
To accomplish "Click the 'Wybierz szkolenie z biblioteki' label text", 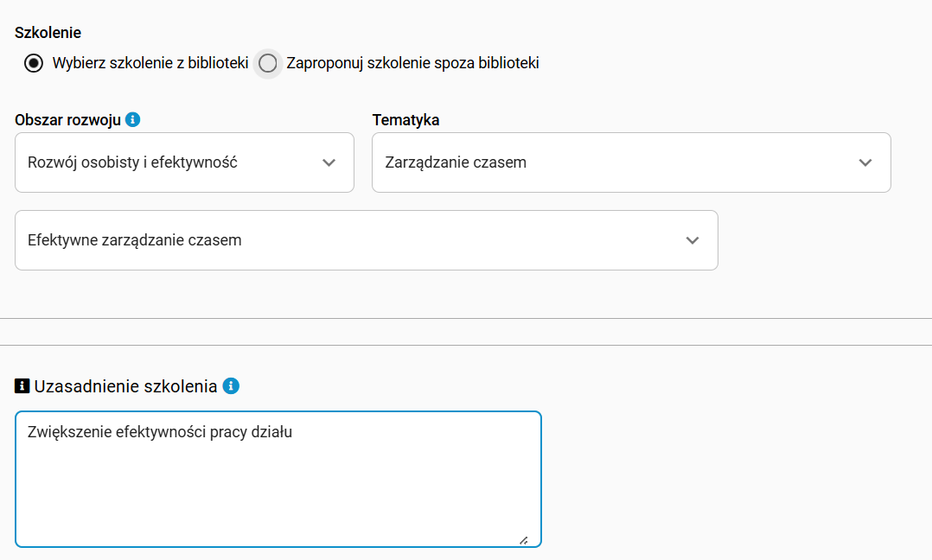I will click(150, 63).
